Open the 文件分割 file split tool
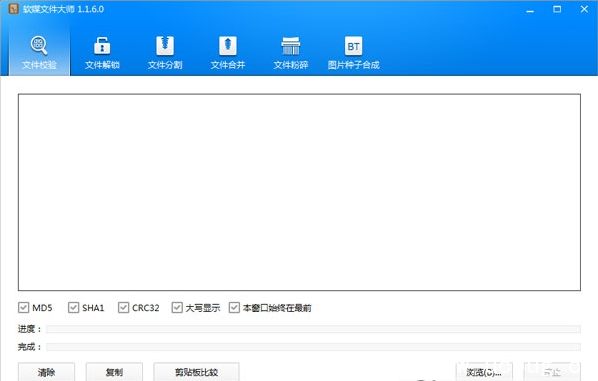This screenshot has width=598, height=381. (165, 53)
